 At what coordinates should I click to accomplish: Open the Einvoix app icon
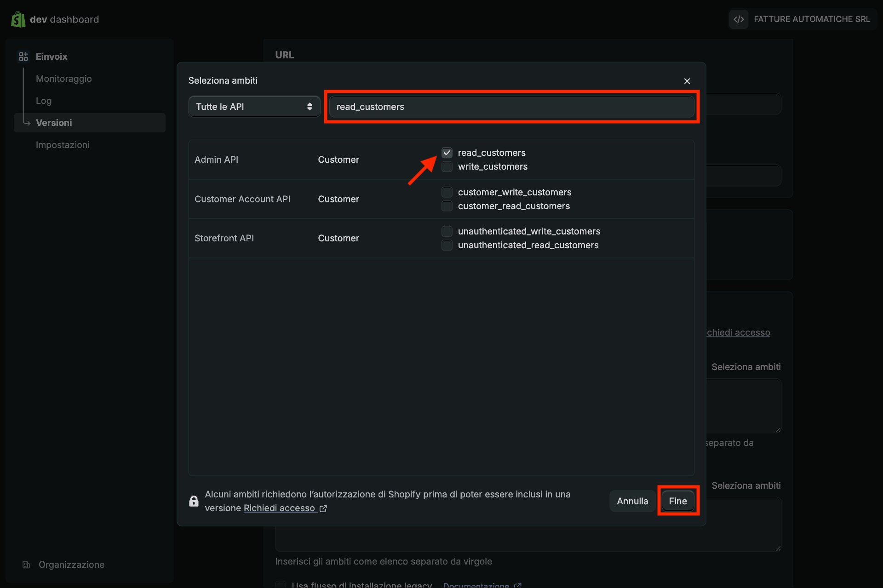click(23, 57)
